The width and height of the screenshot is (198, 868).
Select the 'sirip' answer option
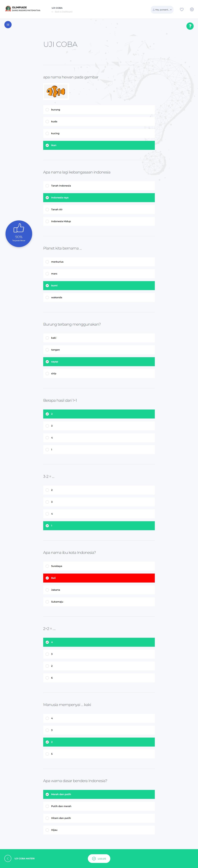[x=47, y=373]
